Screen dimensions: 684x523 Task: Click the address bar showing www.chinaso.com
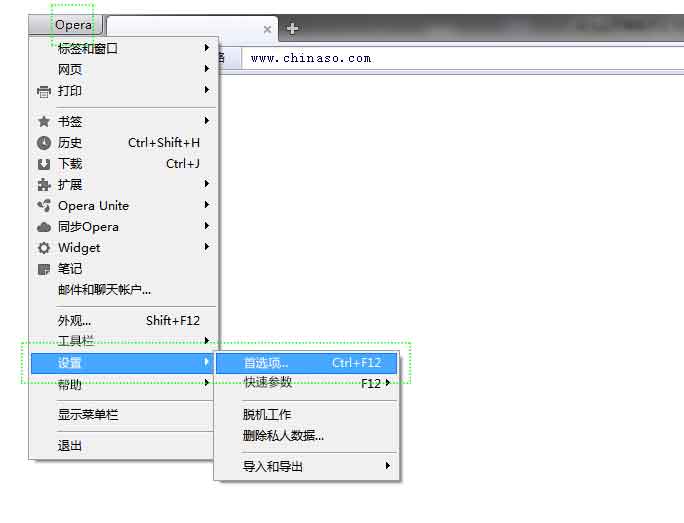(450, 58)
